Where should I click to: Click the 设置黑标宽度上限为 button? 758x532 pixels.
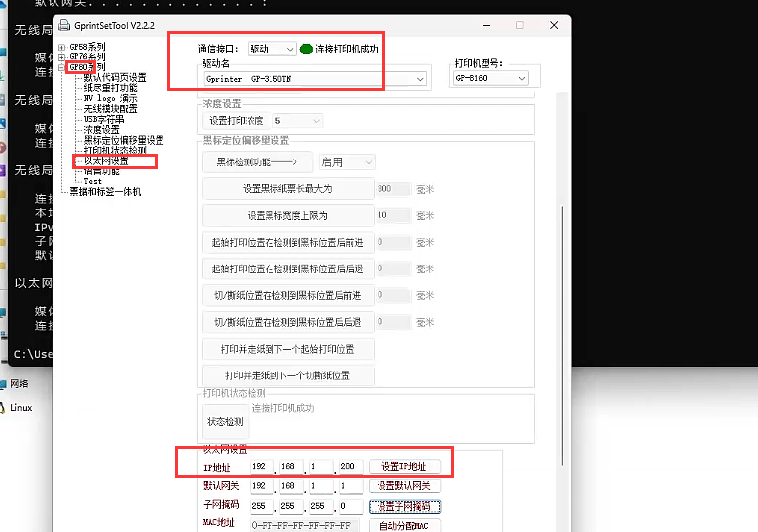click(287, 216)
